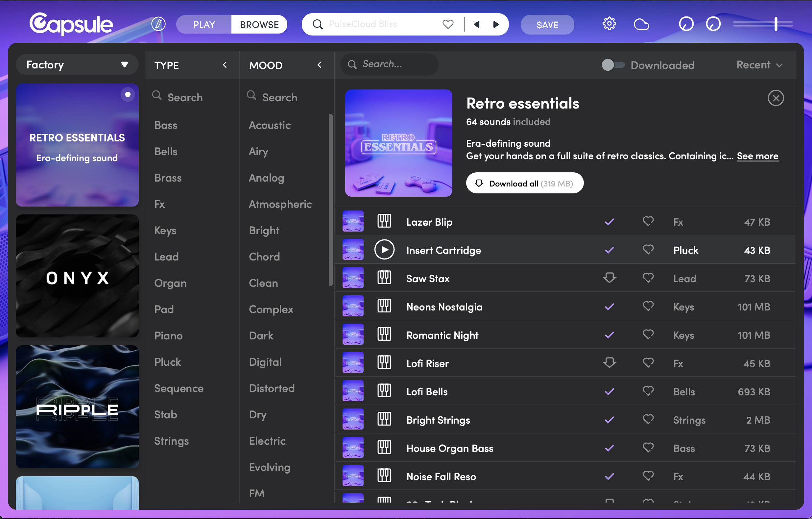The width and height of the screenshot is (812, 519).
Task: Open the Recent sort dropdown
Action: pos(759,65)
